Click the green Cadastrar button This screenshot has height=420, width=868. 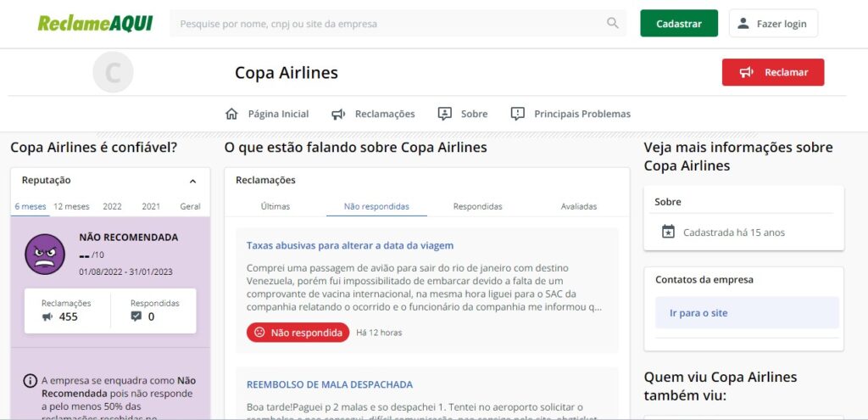coord(679,24)
